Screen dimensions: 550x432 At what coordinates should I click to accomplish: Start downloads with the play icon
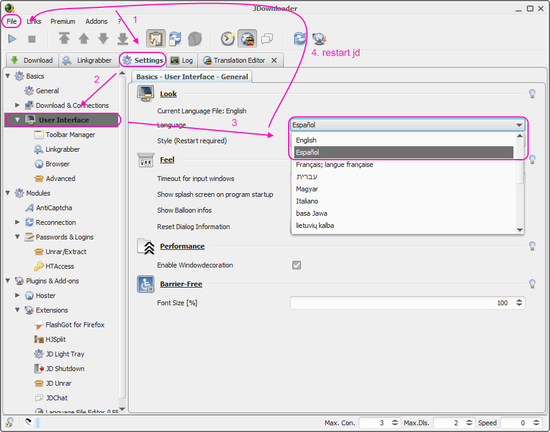coord(12,39)
